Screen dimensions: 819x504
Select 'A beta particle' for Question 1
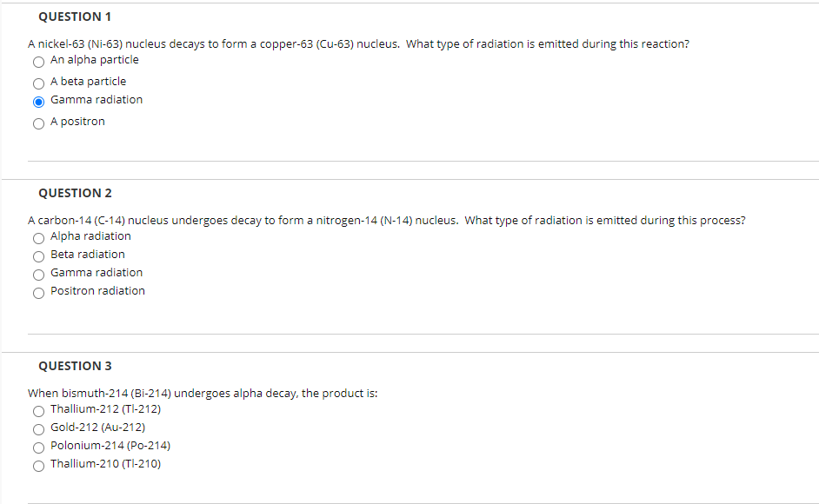(38, 83)
